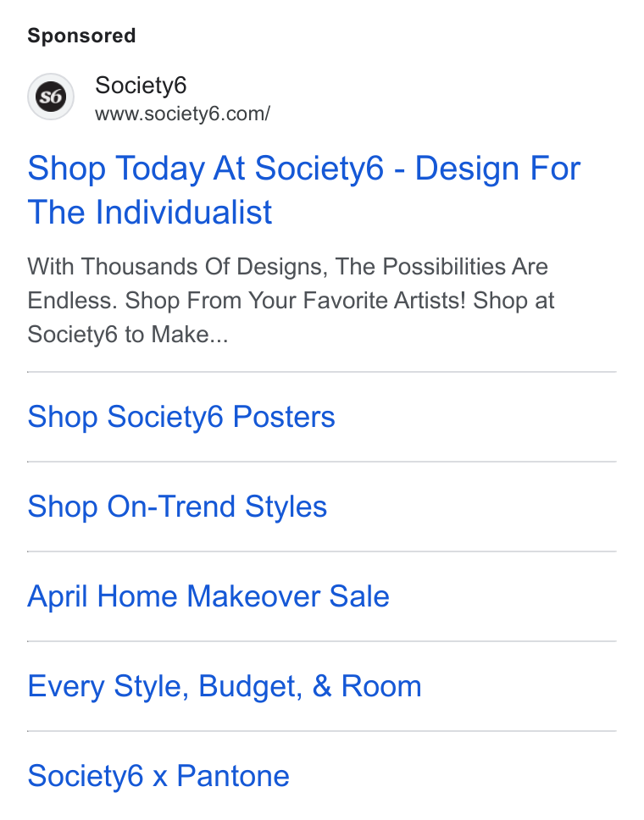Image resolution: width=644 pixels, height=820 pixels.
Task: Click the Design For portion of headline
Action: coord(497,169)
